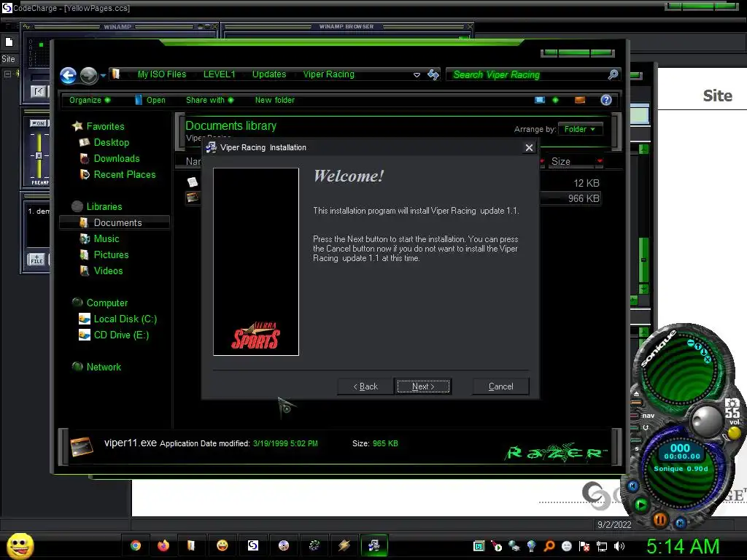Toggle Winamp equalizer ON button
The image size is (747, 560).
click(x=38, y=123)
